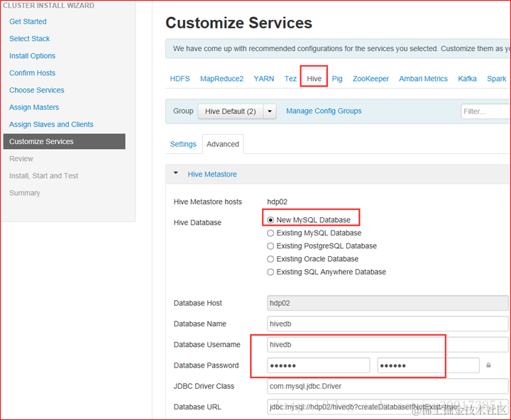The height and width of the screenshot is (420, 511).
Task: Choose Existing SQL Anywhere Database option
Action: (270, 272)
